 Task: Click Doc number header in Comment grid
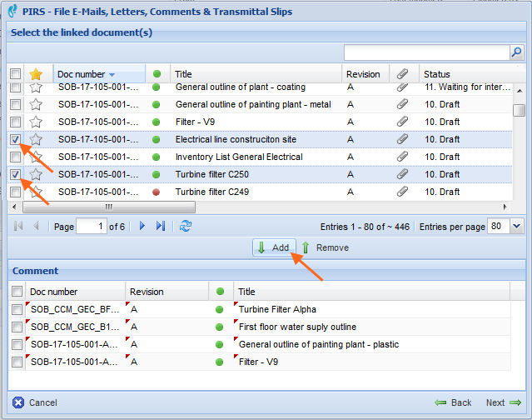(x=75, y=292)
